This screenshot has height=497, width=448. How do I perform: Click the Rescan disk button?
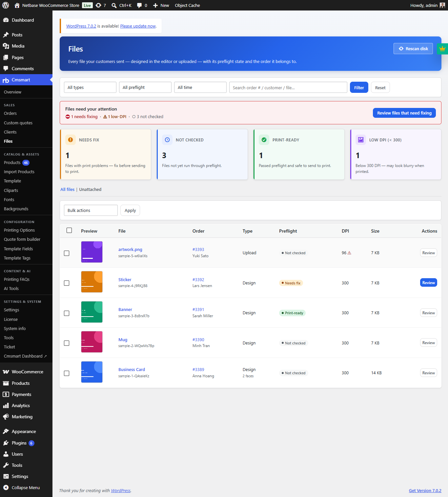(x=413, y=49)
